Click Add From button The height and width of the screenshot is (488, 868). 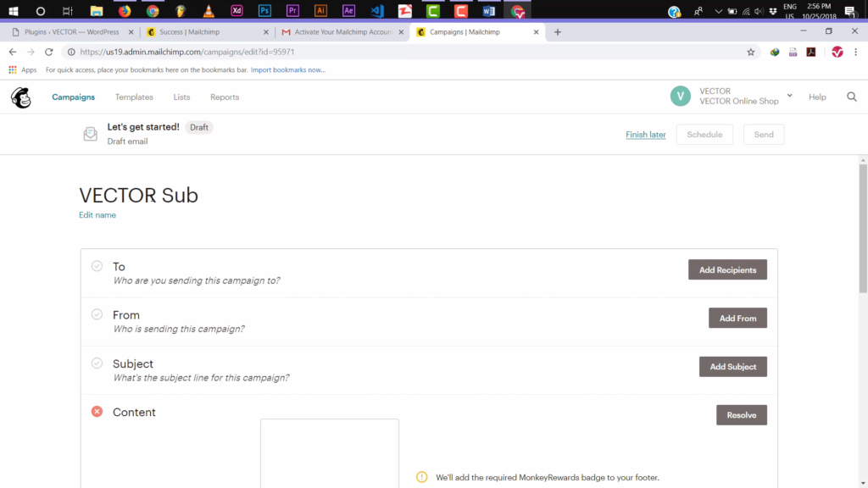[x=737, y=319]
